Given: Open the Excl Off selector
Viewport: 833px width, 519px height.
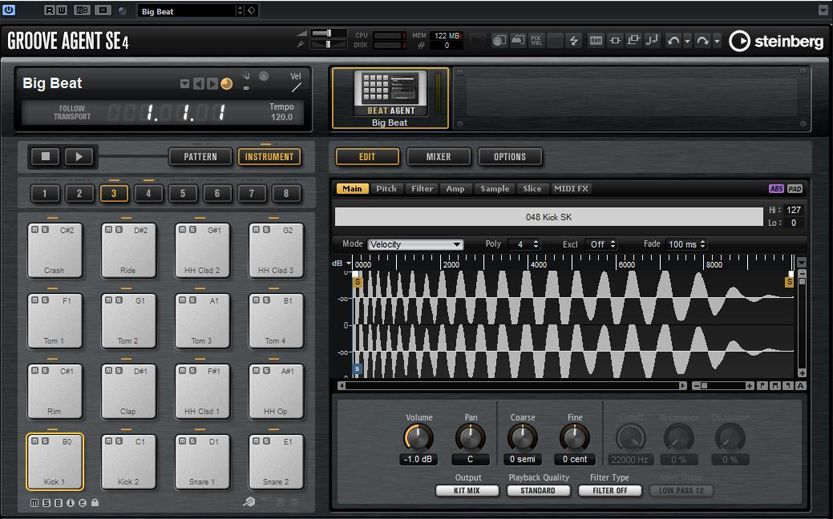Looking at the screenshot, I should point(601,244).
